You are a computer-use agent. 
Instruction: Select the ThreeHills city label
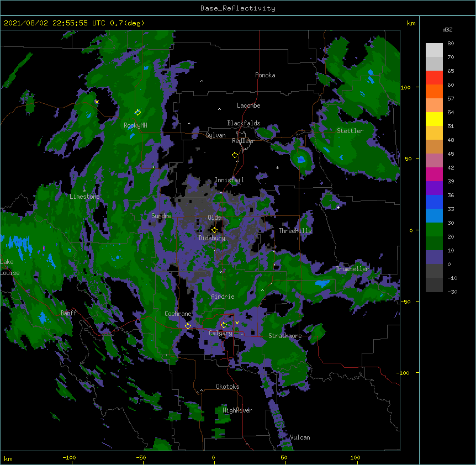(x=295, y=231)
